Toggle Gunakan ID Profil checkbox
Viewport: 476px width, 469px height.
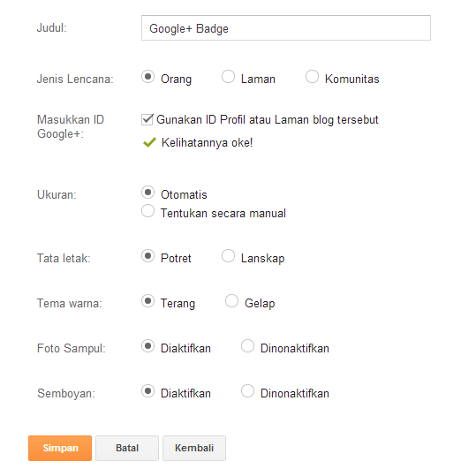[147, 119]
